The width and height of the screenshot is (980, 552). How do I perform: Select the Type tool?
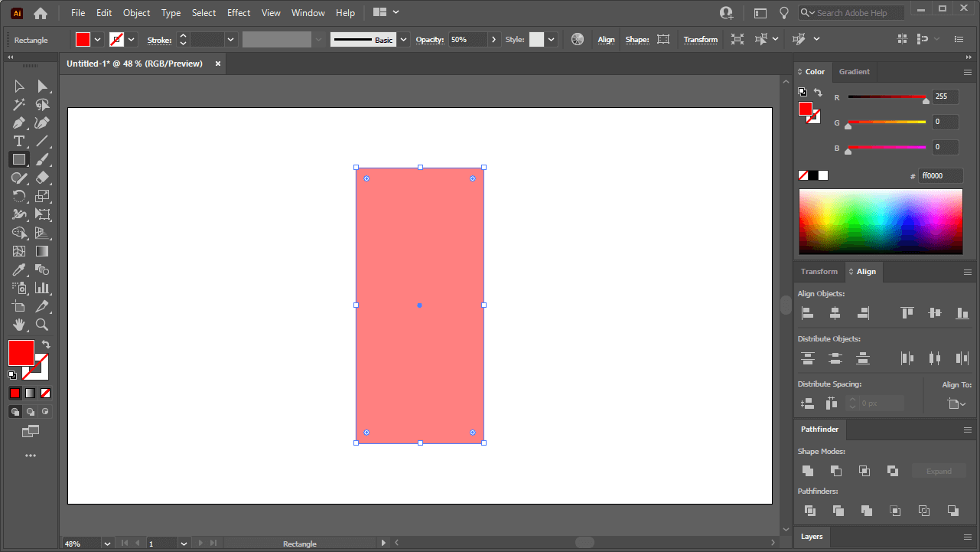(x=19, y=142)
